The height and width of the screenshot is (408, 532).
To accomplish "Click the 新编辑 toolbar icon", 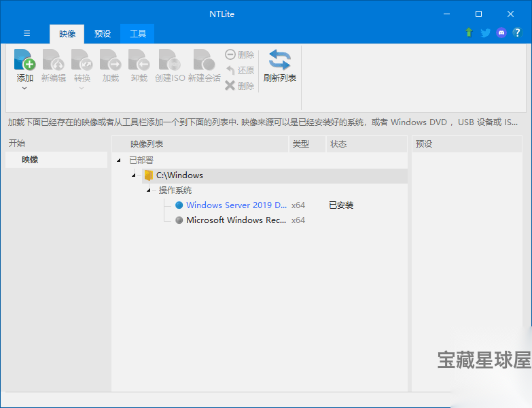I will (x=53, y=60).
